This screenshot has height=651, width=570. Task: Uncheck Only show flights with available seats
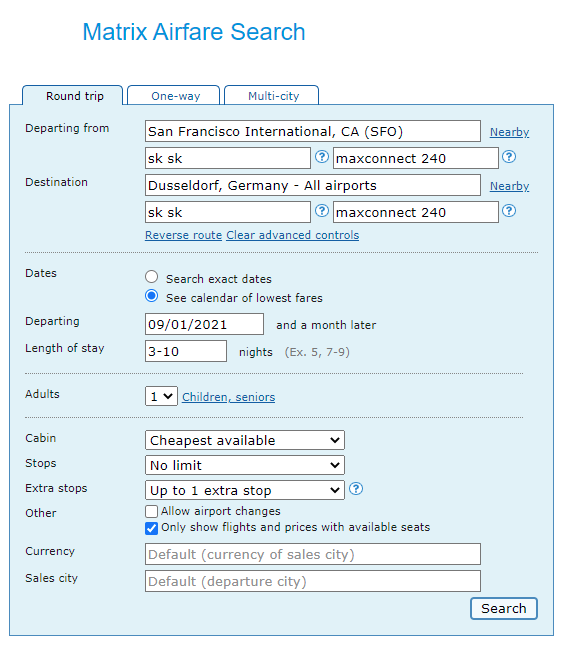[x=152, y=528]
